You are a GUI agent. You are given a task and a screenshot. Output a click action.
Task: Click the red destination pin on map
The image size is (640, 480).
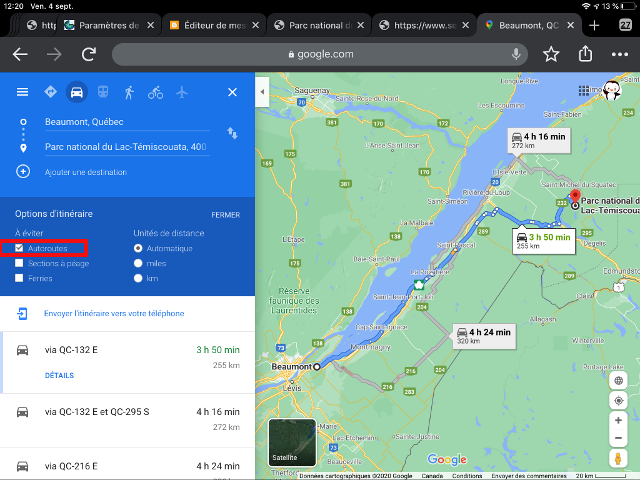point(575,197)
